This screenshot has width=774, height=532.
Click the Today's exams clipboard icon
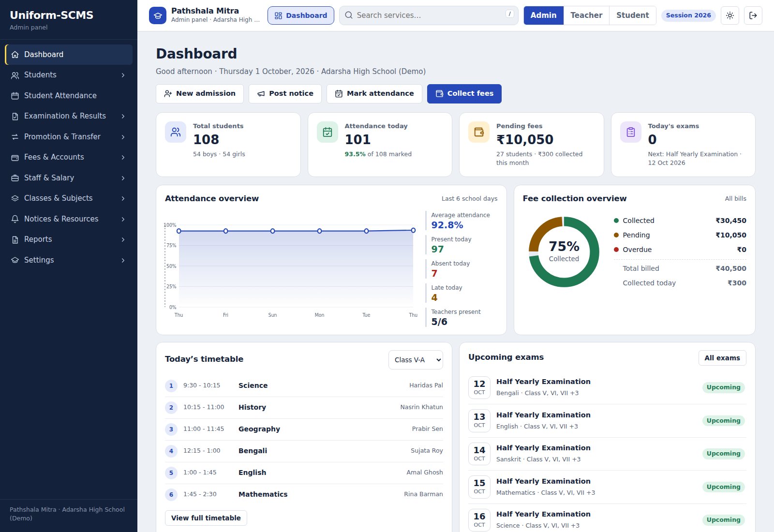(x=631, y=132)
